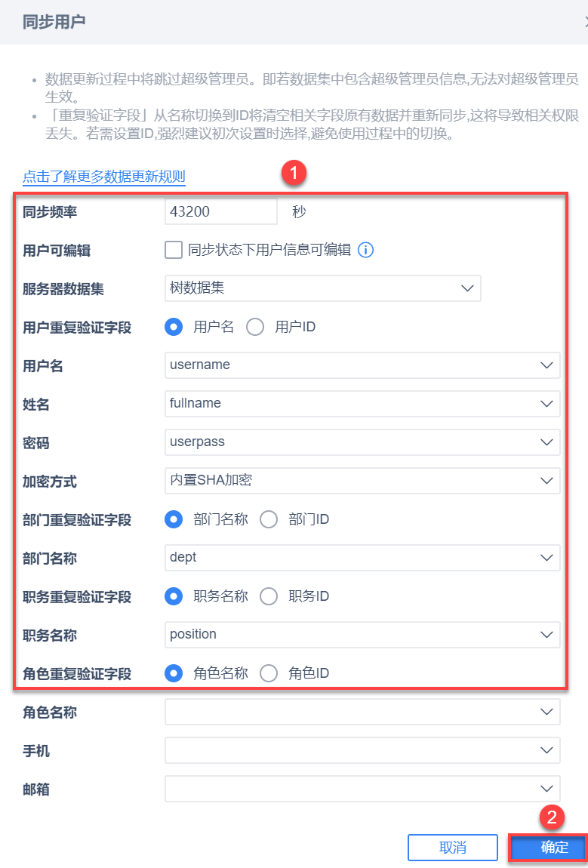Open 部门名称 dropdown showing dept
Screen dimensions: 588x868
[362, 558]
